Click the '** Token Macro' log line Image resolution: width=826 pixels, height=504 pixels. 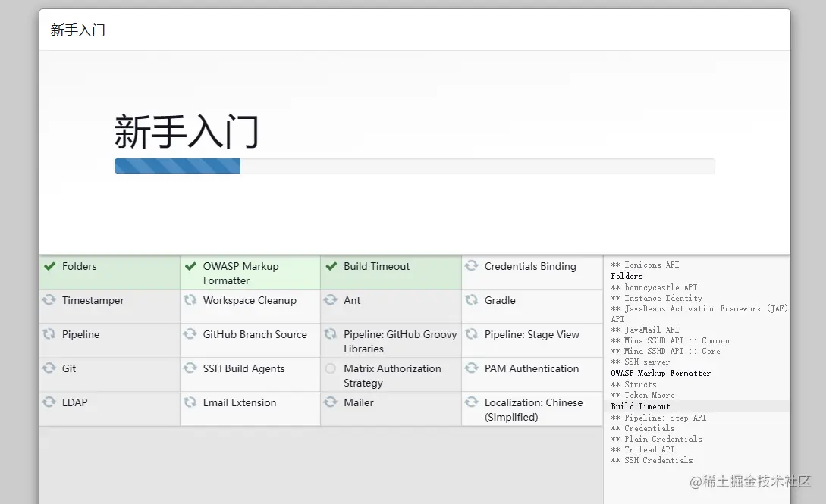tap(642, 395)
